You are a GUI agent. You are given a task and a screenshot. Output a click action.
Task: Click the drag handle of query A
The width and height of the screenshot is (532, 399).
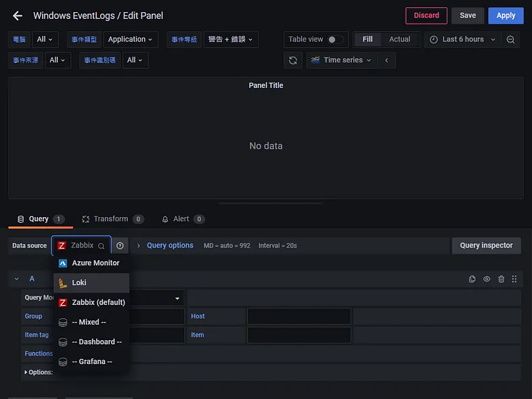(514, 279)
